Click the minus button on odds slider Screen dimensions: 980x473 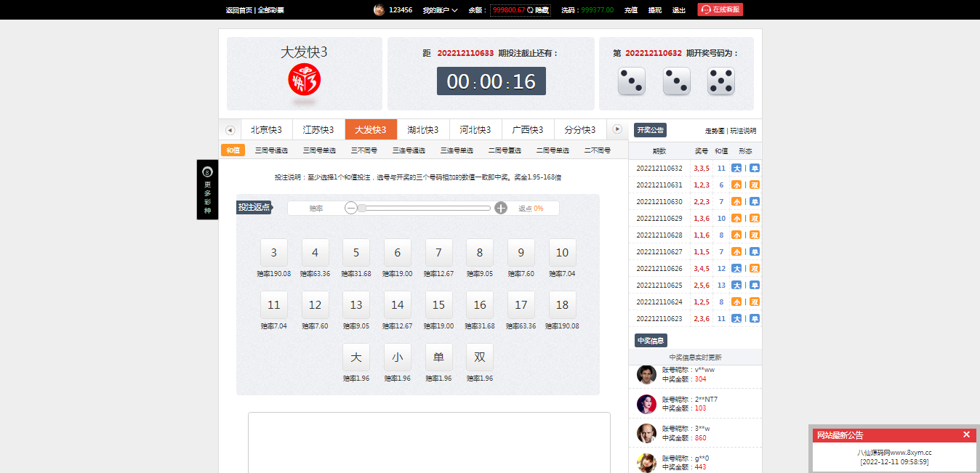(x=351, y=208)
